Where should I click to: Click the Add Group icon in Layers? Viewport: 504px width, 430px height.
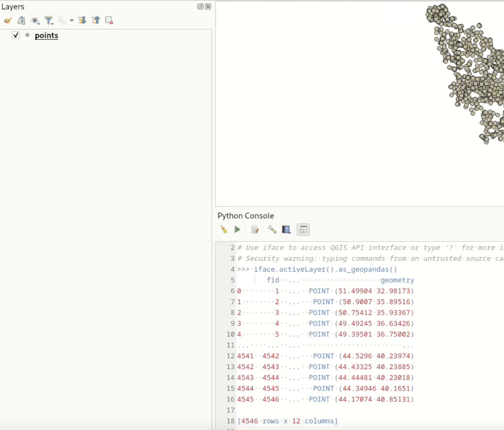click(21, 20)
